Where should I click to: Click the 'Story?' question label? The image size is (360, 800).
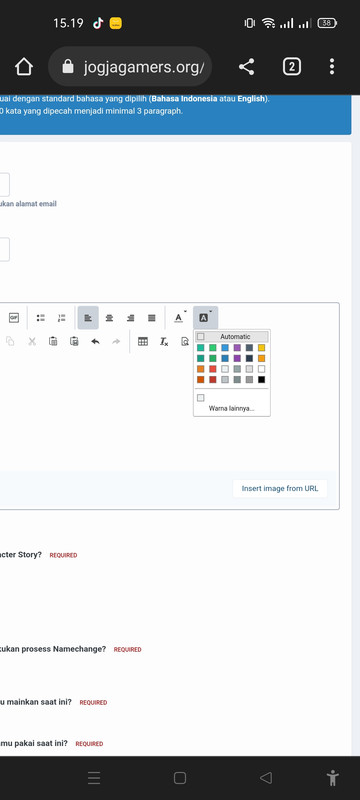tap(30, 555)
